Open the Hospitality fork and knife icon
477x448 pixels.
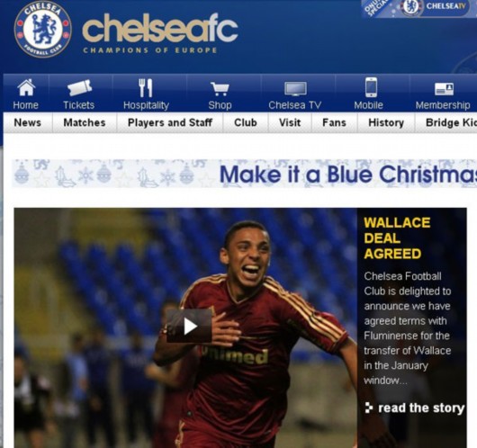(146, 87)
